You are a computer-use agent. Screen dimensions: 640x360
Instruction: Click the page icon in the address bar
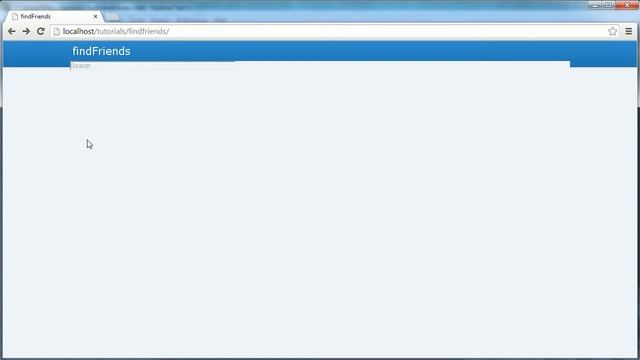(x=57, y=31)
